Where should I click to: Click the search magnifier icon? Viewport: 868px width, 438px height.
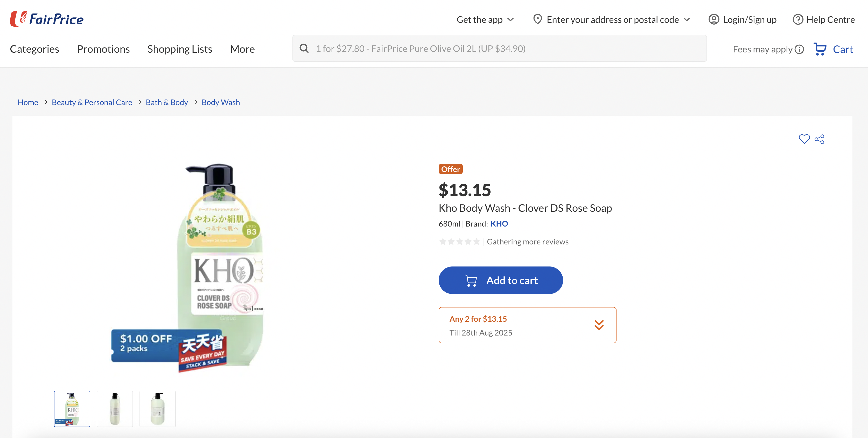[304, 49]
